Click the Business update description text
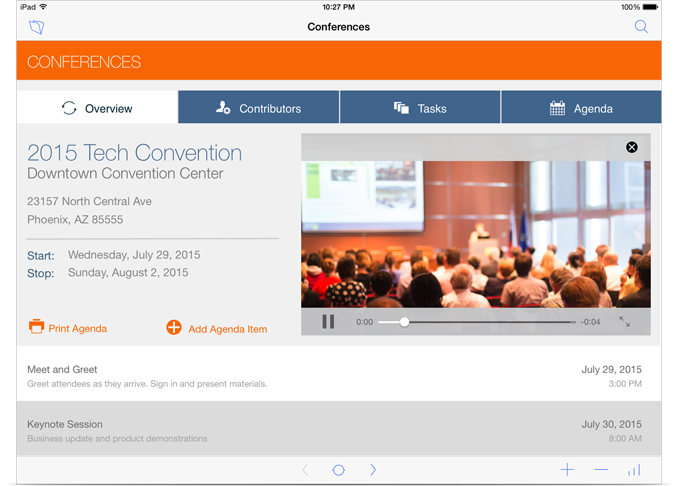 point(117,438)
